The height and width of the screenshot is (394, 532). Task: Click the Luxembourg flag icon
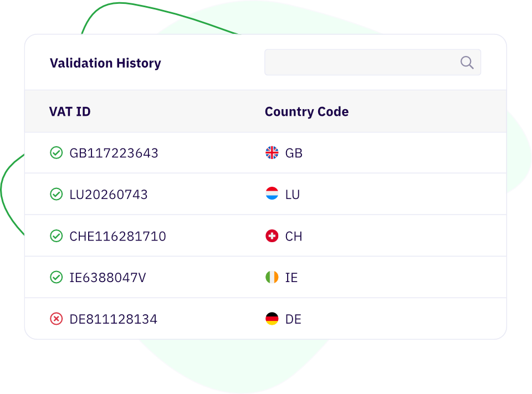(272, 195)
